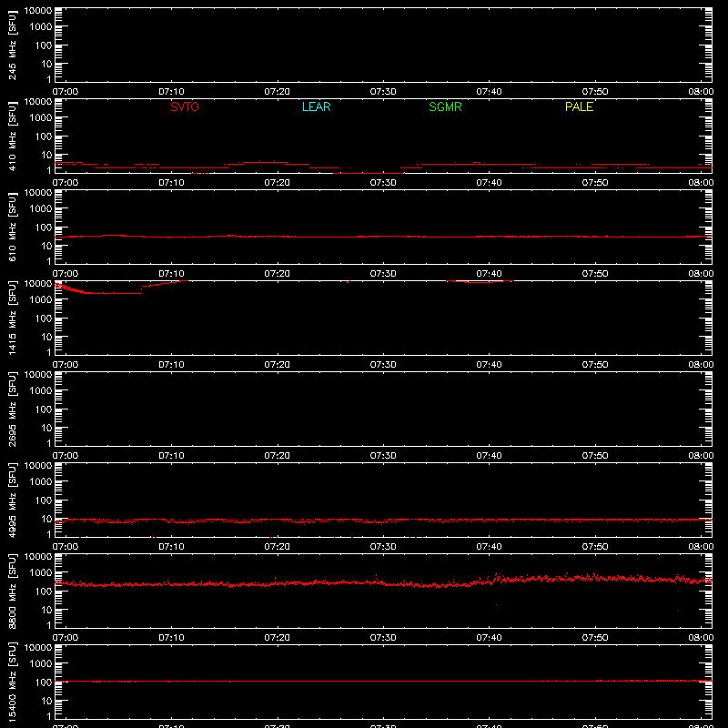The height and width of the screenshot is (728, 728).
Task: Click 07:50 label under the 1415 MHz plot
Action: pos(595,365)
